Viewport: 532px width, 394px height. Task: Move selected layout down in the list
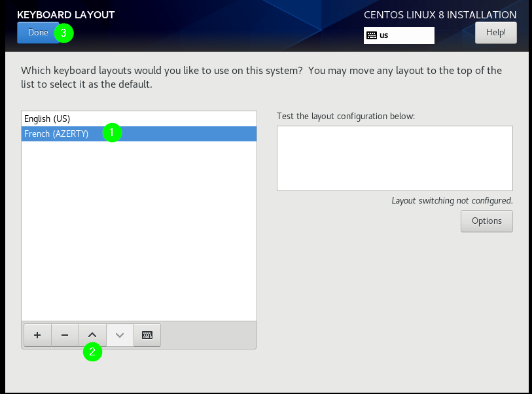pyautogui.click(x=120, y=335)
